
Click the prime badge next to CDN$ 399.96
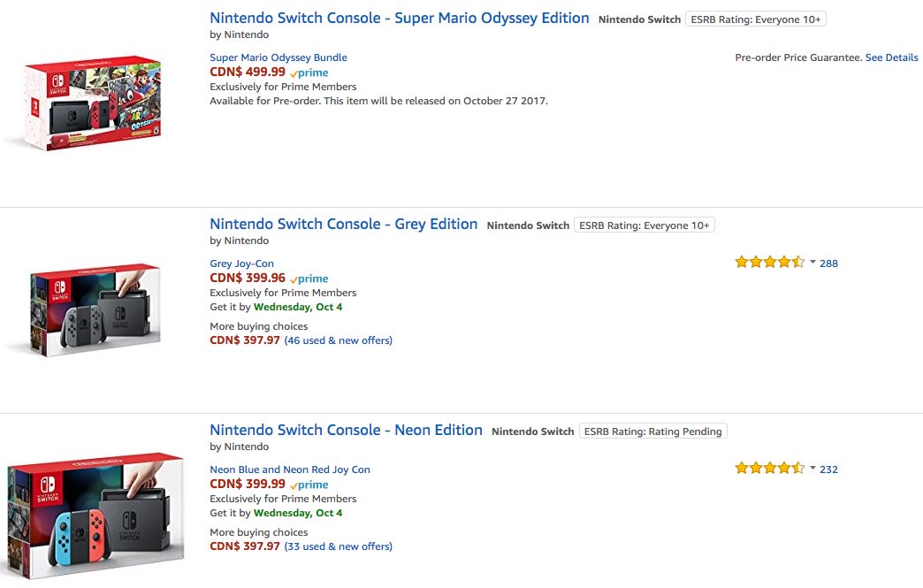click(x=309, y=279)
